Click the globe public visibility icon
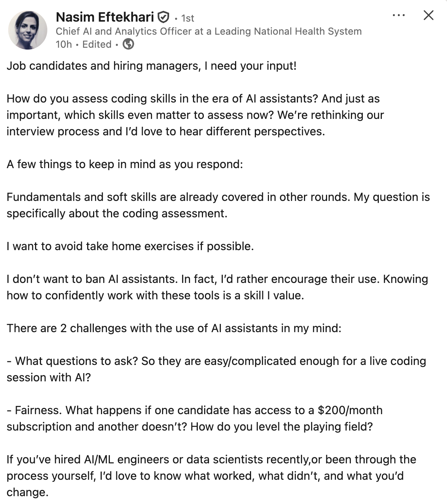The height and width of the screenshot is (504, 447). (129, 44)
